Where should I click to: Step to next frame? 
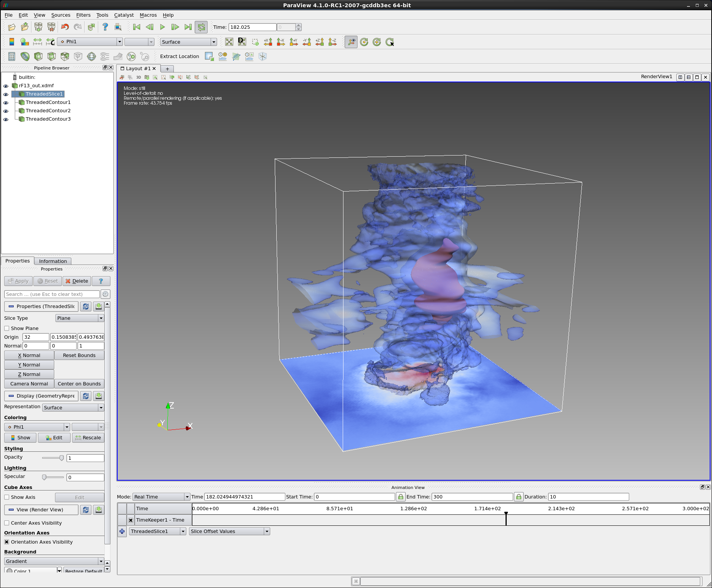click(175, 27)
